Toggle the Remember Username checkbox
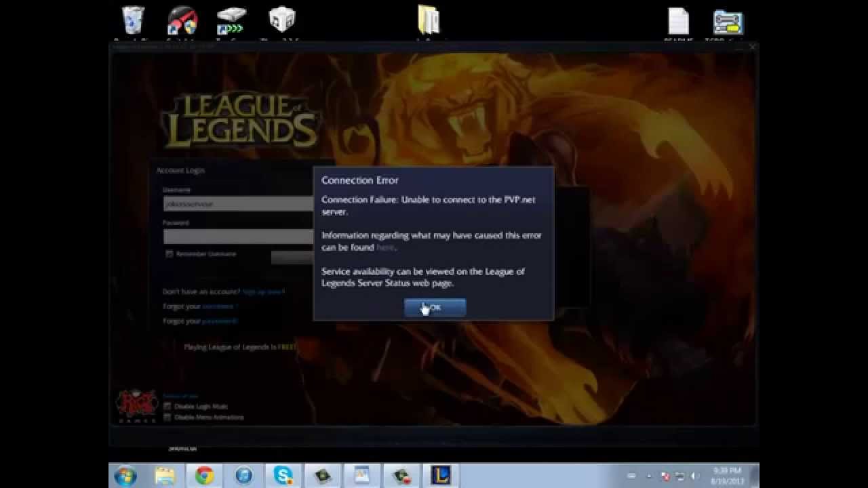The width and height of the screenshot is (868, 488). (x=170, y=254)
